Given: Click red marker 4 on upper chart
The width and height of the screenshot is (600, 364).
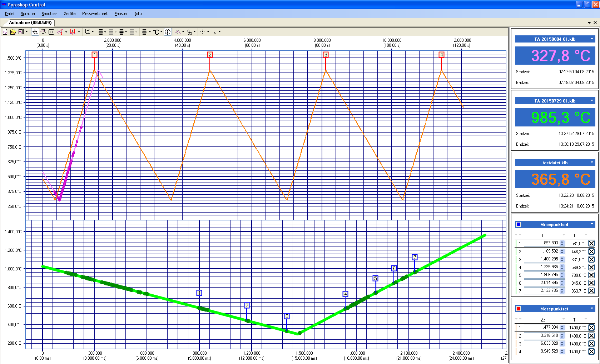Looking at the screenshot, I should pos(441,55).
